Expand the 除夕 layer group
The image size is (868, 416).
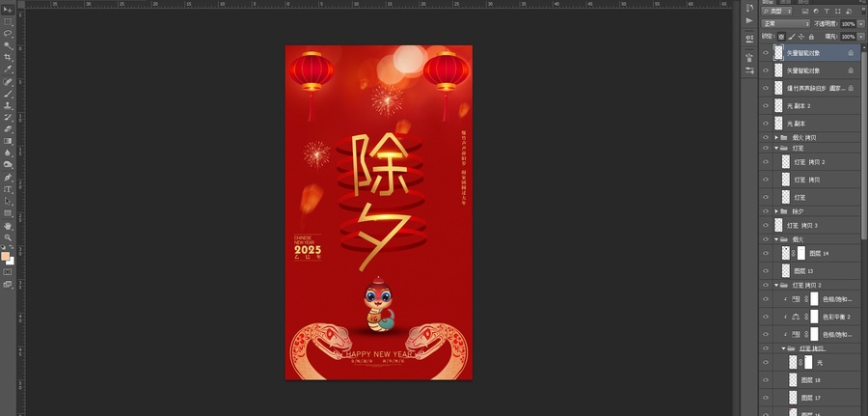coord(776,211)
